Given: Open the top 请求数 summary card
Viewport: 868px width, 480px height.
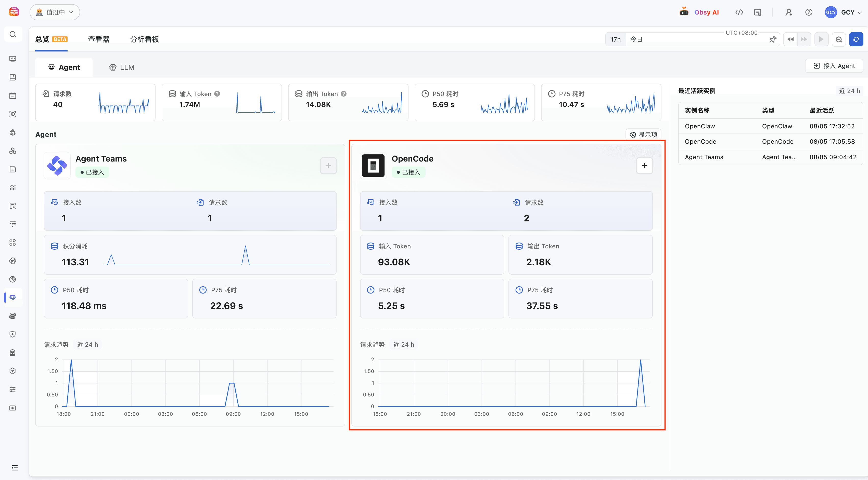Looking at the screenshot, I should [95, 102].
